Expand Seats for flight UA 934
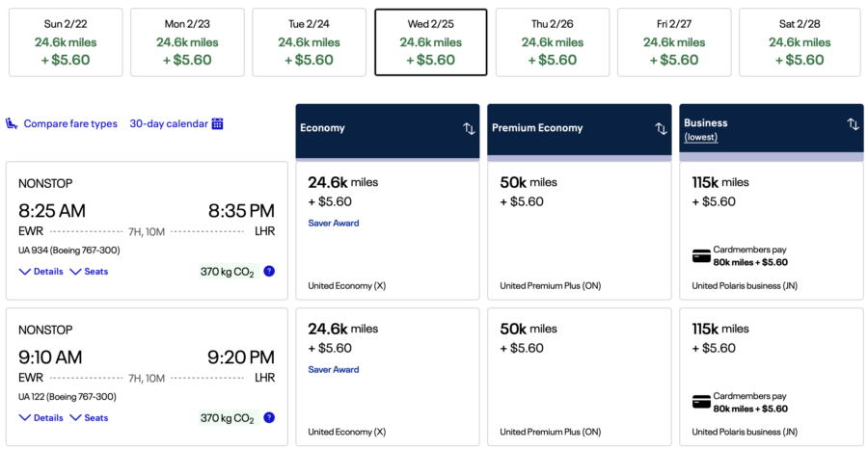 (x=89, y=272)
